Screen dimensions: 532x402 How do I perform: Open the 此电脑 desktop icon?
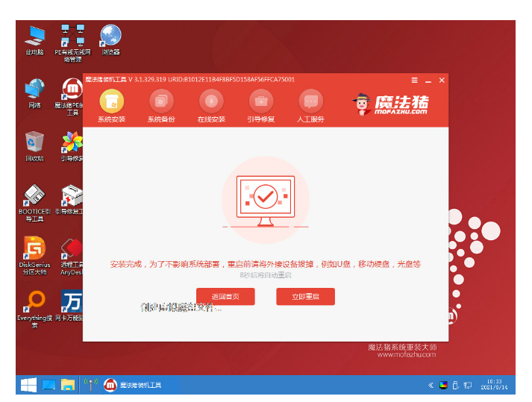tap(34, 36)
